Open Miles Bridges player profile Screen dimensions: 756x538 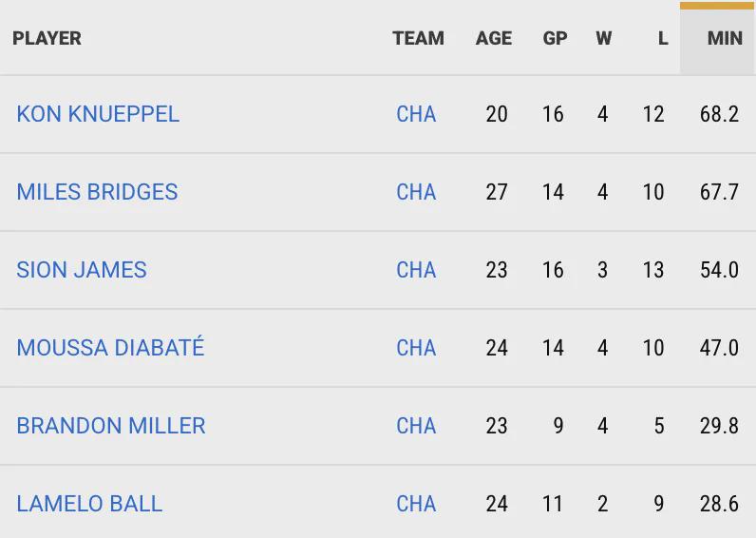pos(97,192)
